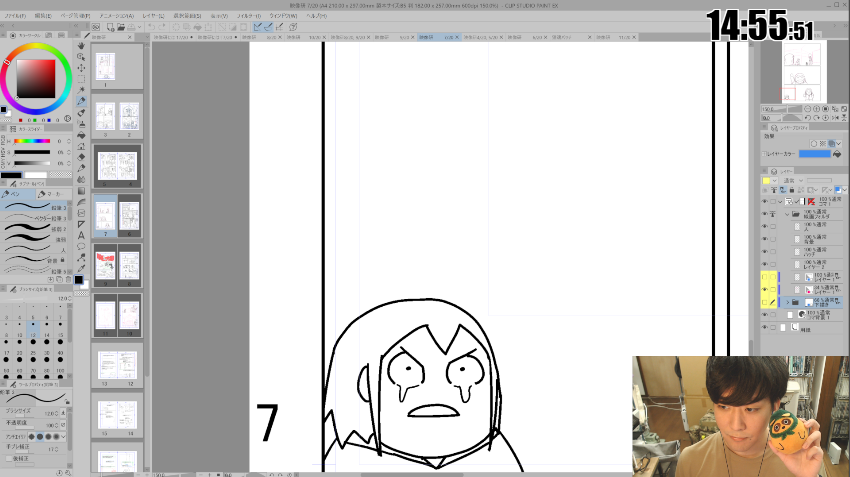
Task: Select the Move layer tool
Action: (81, 68)
